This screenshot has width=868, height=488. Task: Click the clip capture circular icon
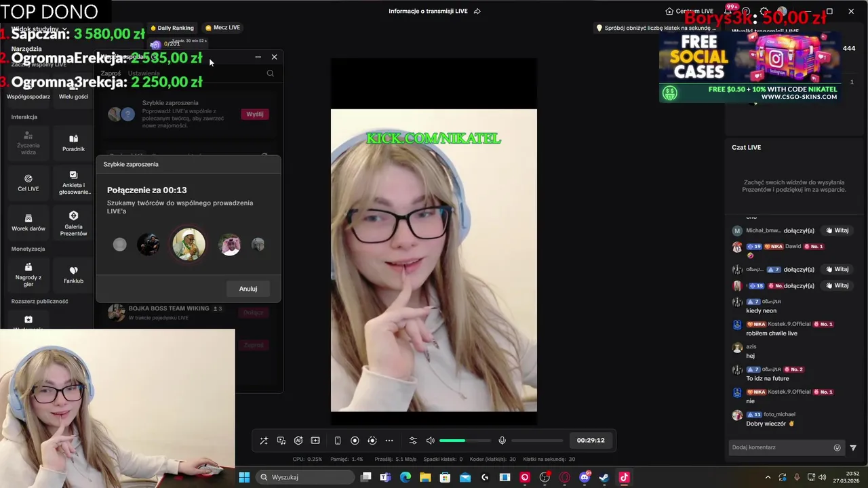372,441
